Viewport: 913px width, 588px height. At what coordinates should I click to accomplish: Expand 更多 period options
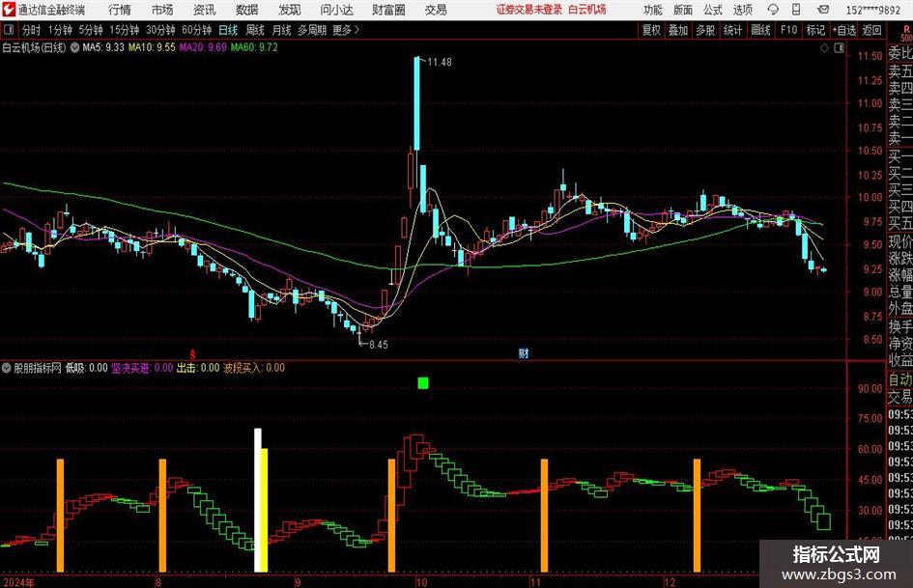pyautogui.click(x=346, y=30)
